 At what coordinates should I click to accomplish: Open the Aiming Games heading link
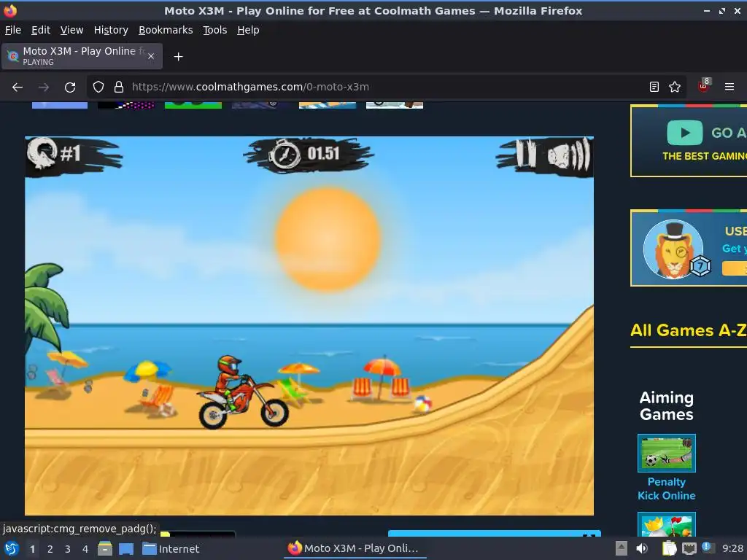[667, 405]
